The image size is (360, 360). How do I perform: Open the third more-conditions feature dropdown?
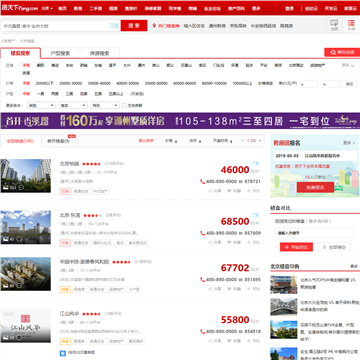105,105
